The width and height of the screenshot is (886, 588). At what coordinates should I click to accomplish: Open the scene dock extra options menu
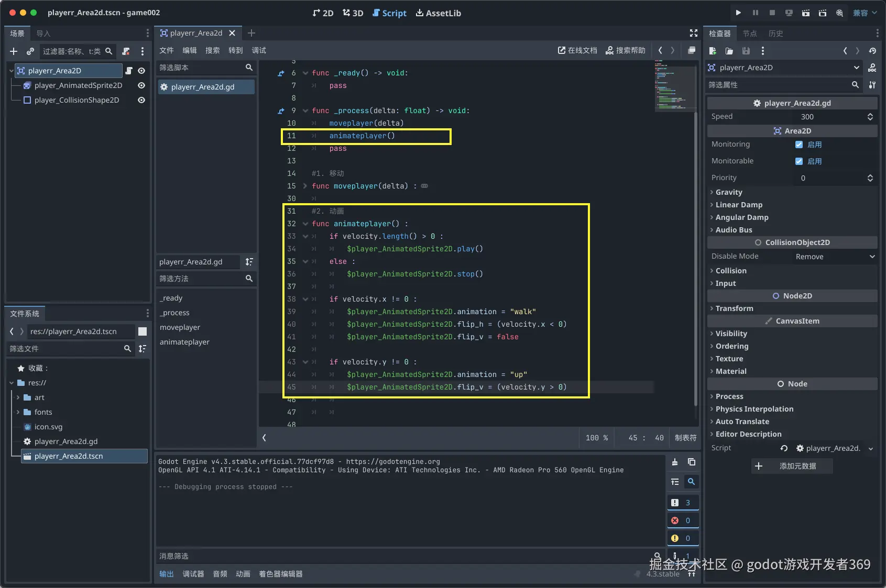click(143, 51)
